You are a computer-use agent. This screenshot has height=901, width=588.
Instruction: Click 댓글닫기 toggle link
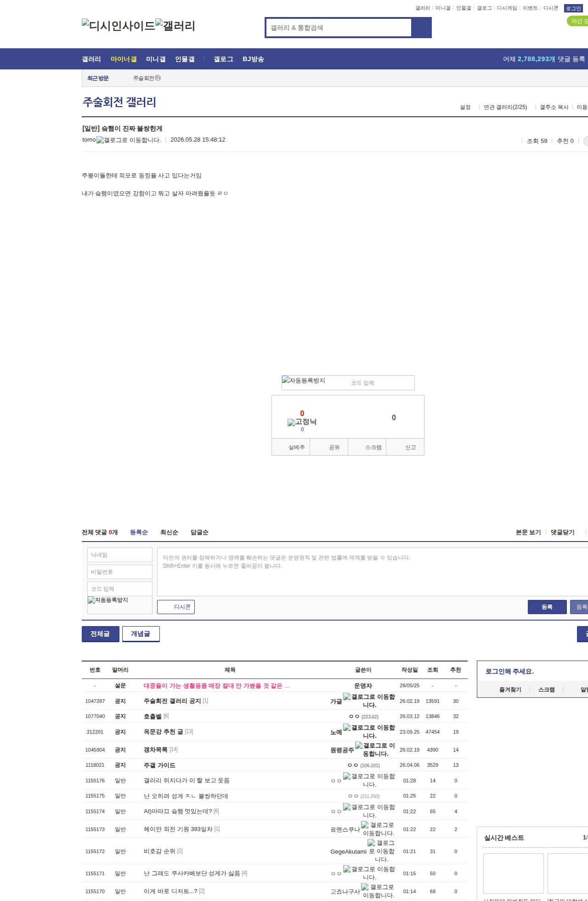click(x=563, y=532)
